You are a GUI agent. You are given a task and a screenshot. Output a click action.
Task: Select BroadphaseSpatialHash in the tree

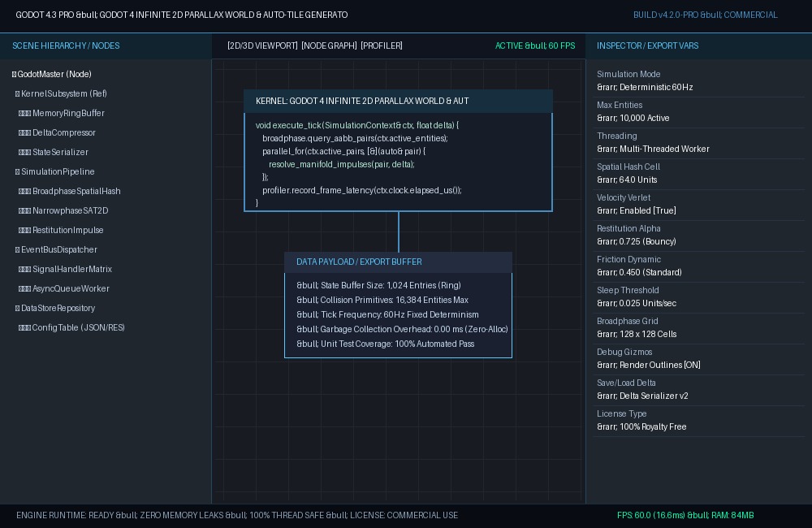coord(76,191)
